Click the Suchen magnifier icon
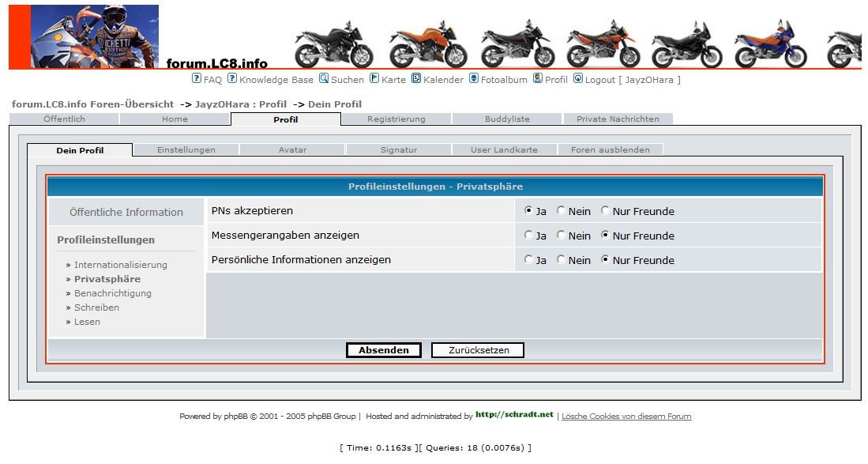 pos(324,78)
